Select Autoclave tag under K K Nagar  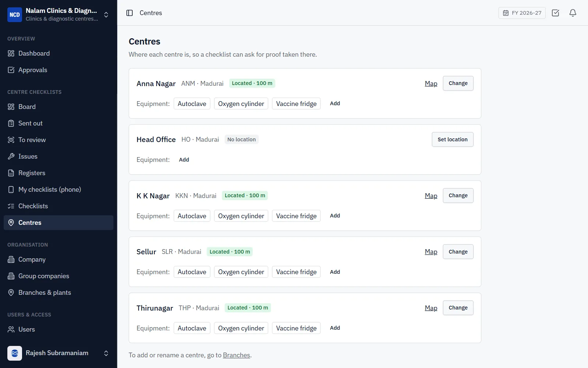click(x=192, y=216)
